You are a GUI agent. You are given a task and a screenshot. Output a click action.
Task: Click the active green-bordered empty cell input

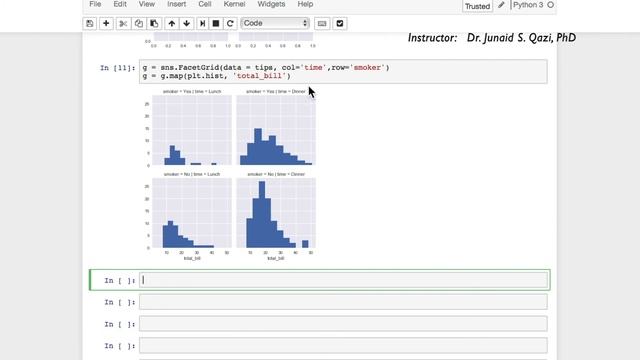(x=343, y=280)
